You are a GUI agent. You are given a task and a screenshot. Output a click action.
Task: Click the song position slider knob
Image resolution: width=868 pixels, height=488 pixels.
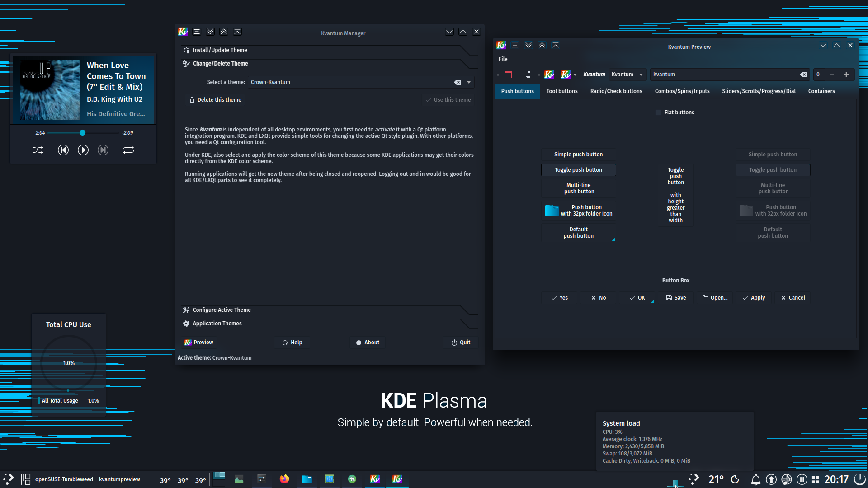pos(82,133)
